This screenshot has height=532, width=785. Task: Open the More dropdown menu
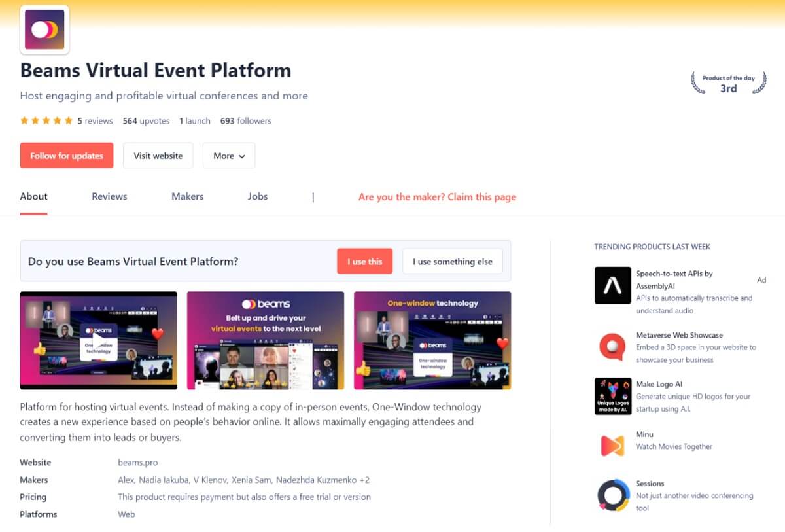point(228,155)
